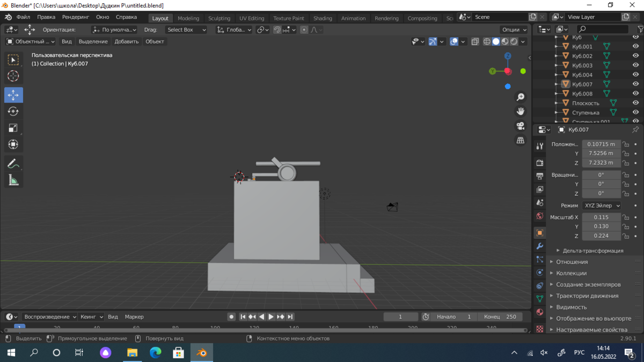644x362 pixels.
Task: Open the Рендеринг menu
Action: pos(75,17)
